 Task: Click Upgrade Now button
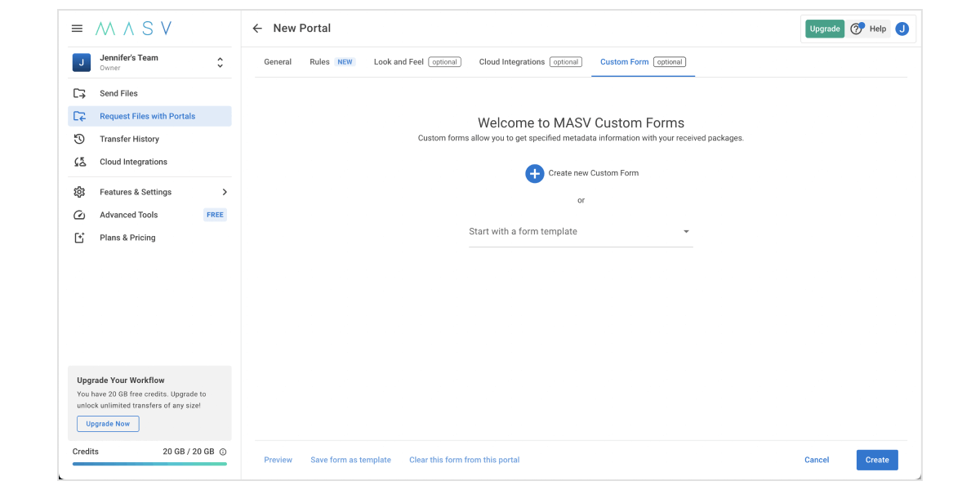tap(108, 424)
